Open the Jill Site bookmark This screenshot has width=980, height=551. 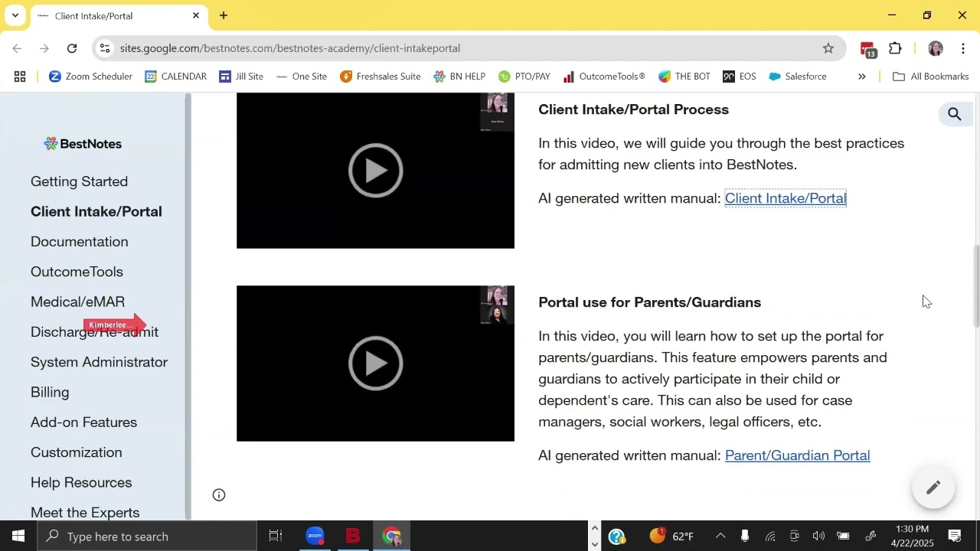[x=241, y=77]
